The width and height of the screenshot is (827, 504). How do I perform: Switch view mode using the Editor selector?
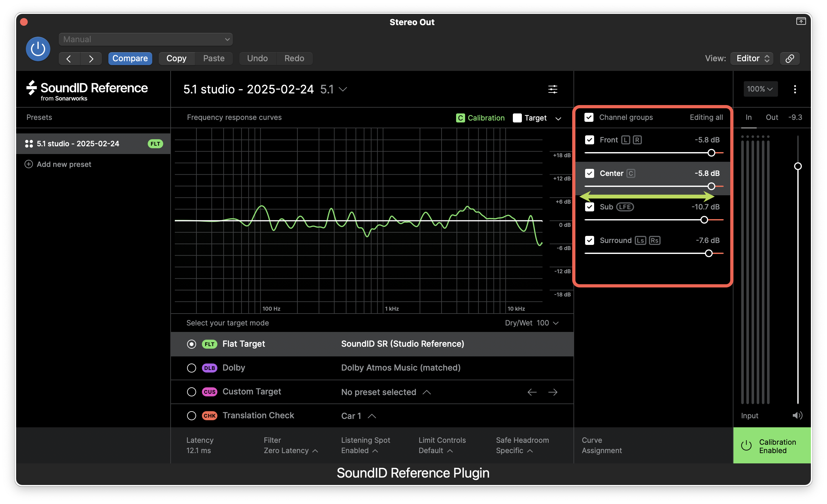click(751, 58)
